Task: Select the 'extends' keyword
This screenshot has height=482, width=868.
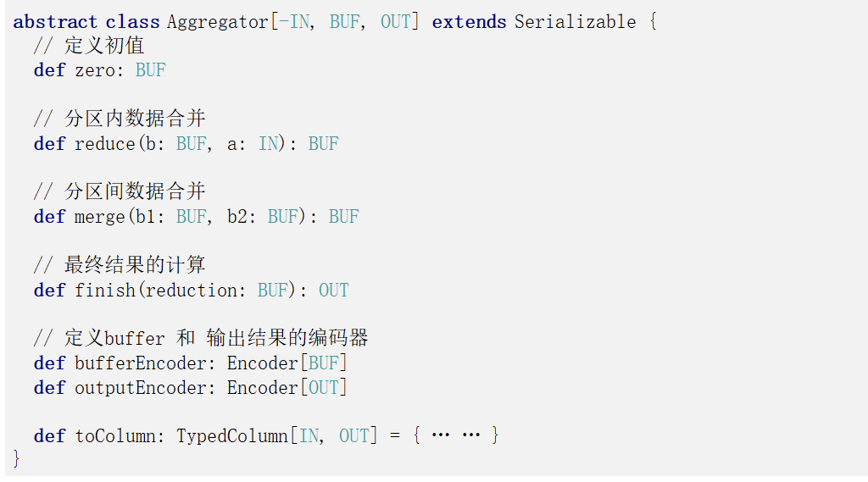Action: [x=469, y=21]
